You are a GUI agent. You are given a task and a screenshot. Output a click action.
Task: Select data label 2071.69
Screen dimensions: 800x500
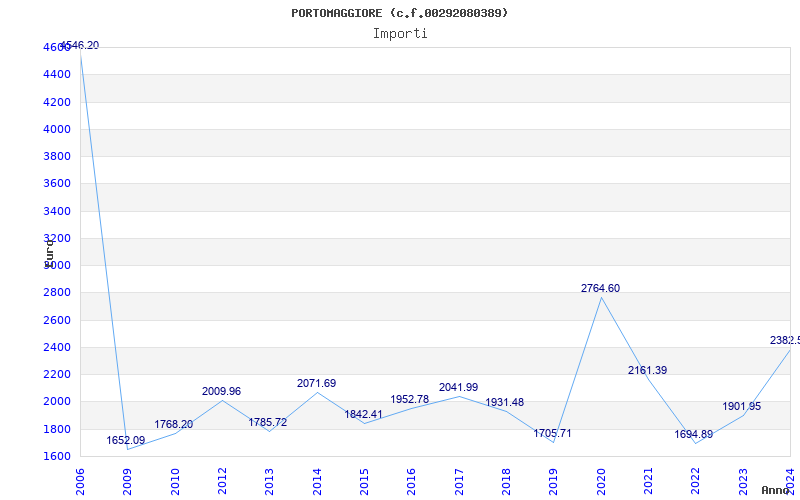click(x=316, y=383)
